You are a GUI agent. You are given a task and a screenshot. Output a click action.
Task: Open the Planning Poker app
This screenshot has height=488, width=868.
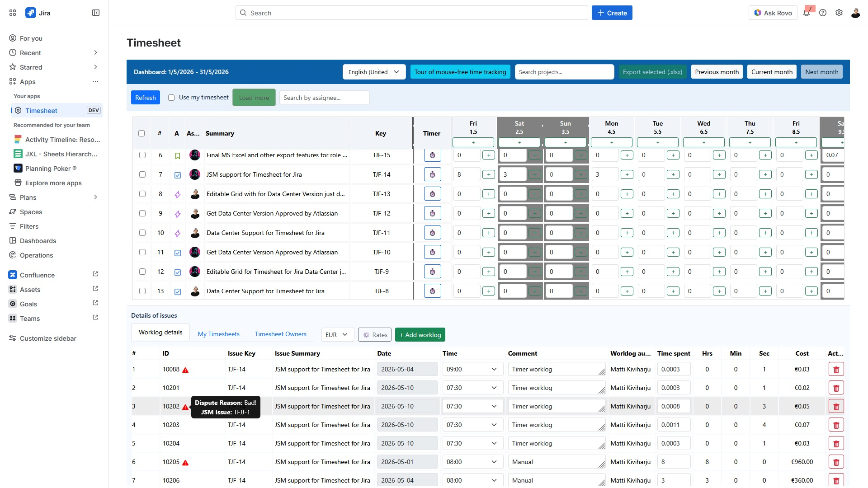(x=51, y=169)
